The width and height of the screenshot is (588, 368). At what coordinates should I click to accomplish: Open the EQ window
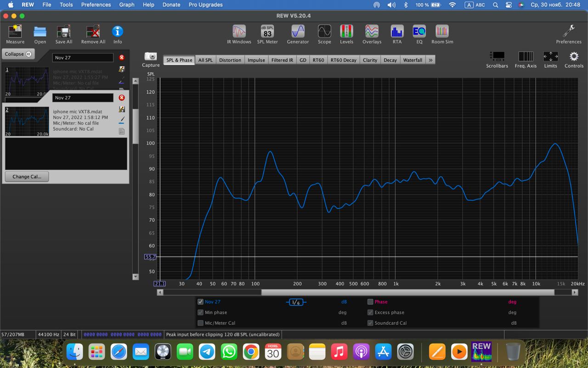tap(419, 31)
